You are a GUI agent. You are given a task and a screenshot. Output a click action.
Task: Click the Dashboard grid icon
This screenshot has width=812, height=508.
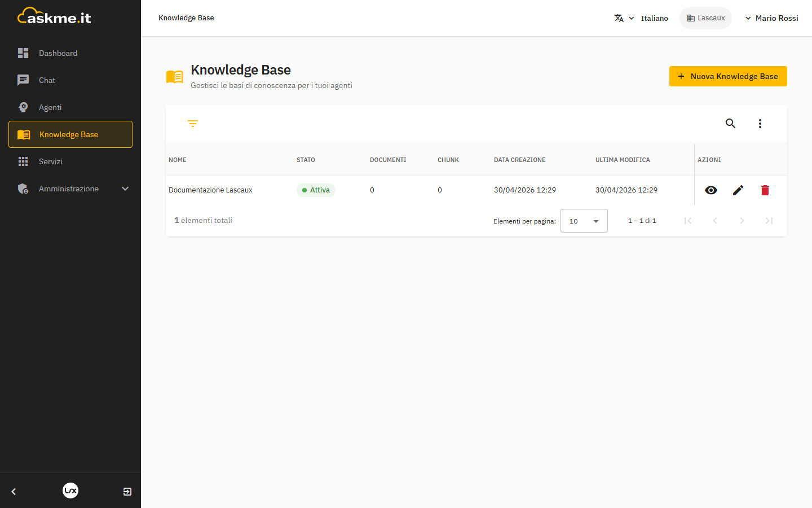(x=23, y=53)
